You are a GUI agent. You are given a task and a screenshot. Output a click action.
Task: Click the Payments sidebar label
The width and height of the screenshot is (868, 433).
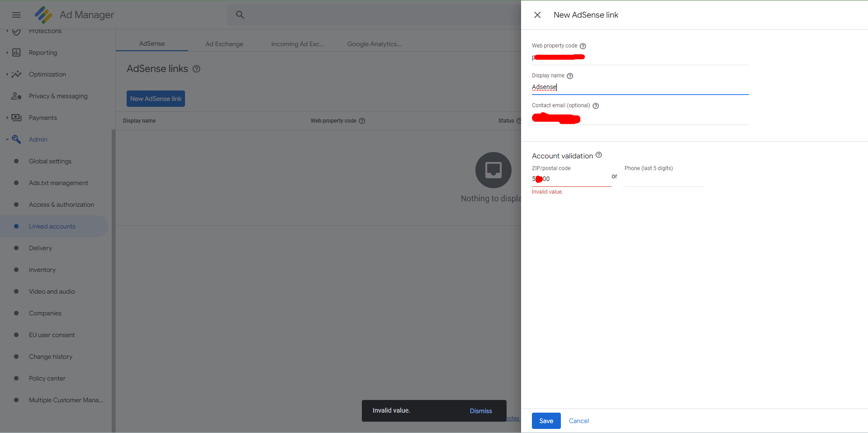(43, 118)
